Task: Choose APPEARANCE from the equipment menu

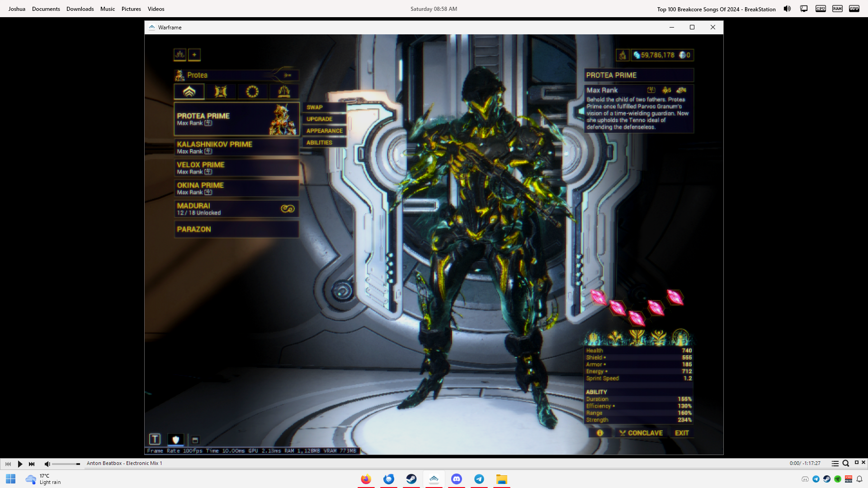Action: coord(324,131)
